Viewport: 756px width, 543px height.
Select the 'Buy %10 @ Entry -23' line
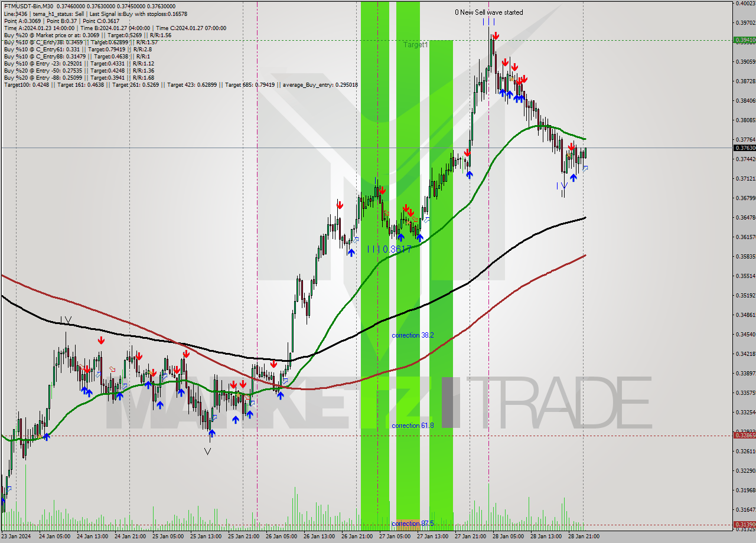coord(79,63)
